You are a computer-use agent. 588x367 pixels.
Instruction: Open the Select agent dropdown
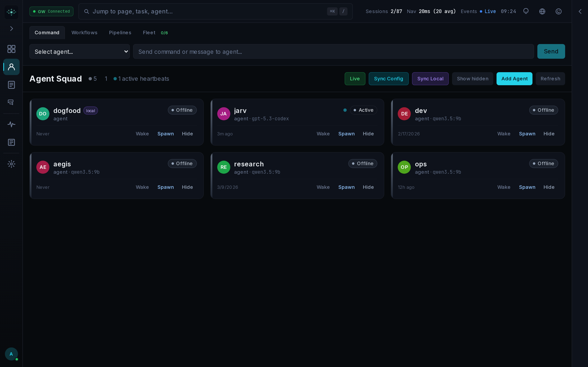click(x=79, y=51)
